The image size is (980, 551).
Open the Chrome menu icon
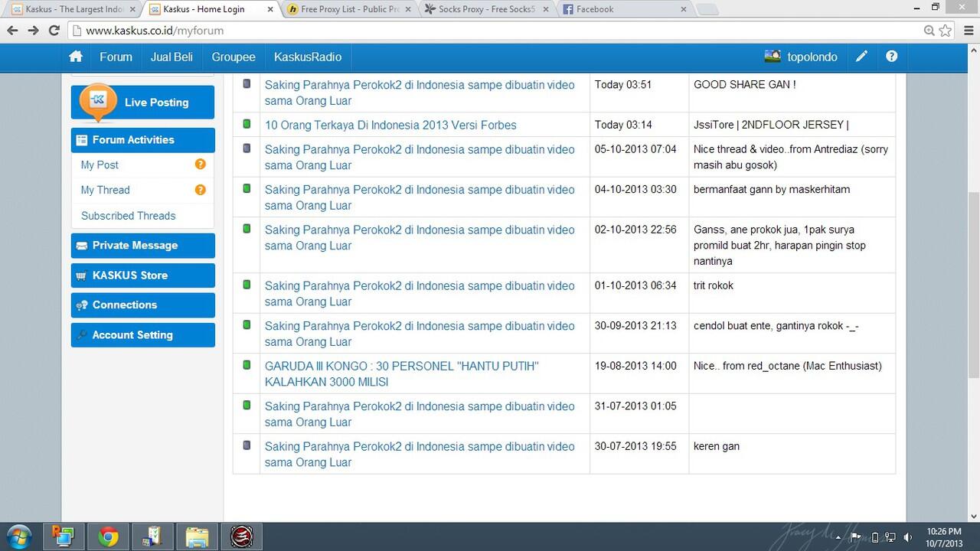click(x=967, y=31)
